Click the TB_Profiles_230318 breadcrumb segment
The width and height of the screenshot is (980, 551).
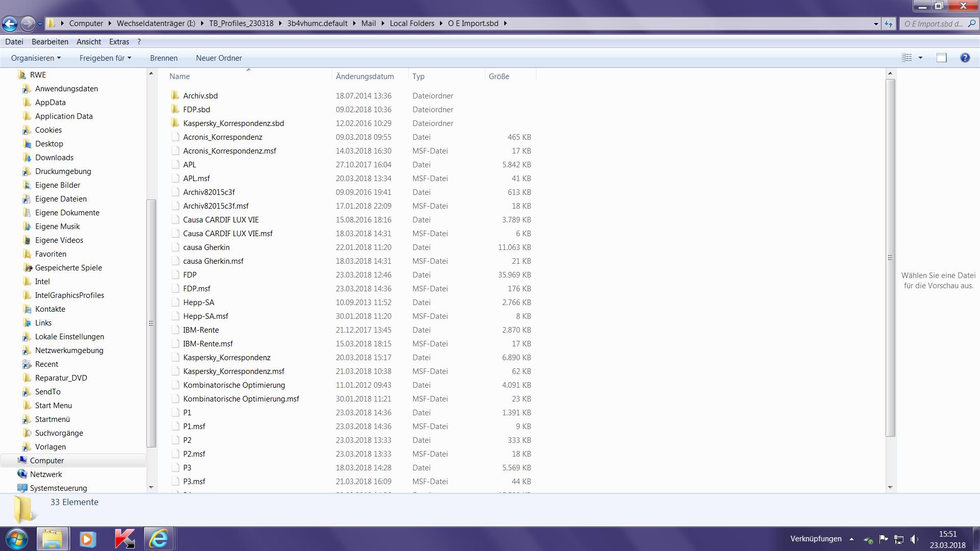241,23
